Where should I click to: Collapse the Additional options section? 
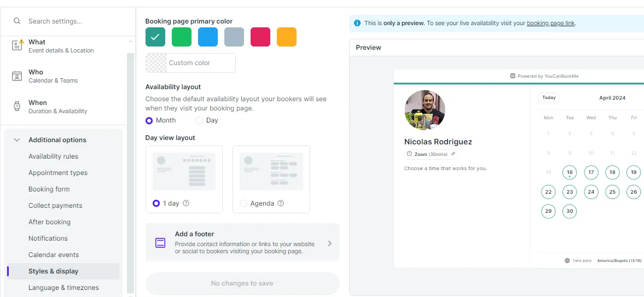click(x=17, y=140)
